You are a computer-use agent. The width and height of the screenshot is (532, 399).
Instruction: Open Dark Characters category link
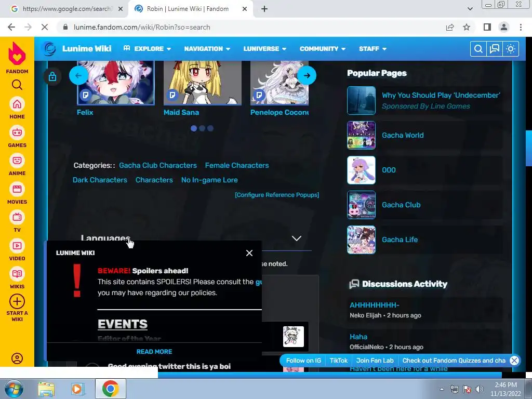pos(100,180)
